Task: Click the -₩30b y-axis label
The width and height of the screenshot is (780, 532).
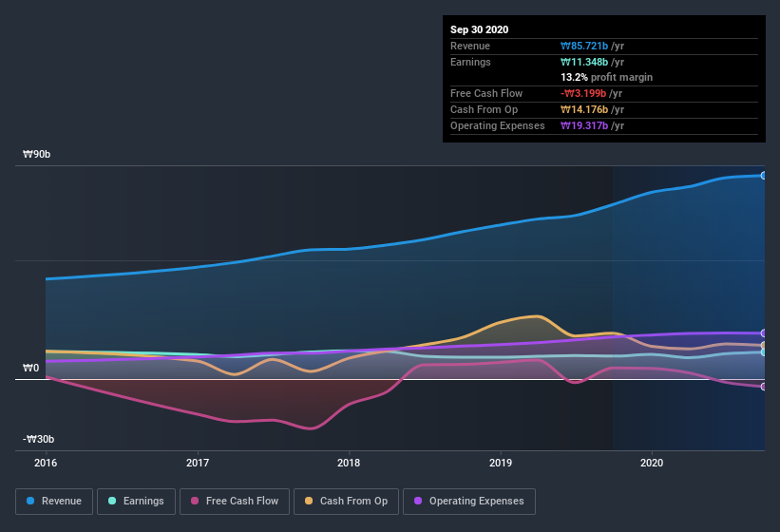Action: tap(38, 439)
